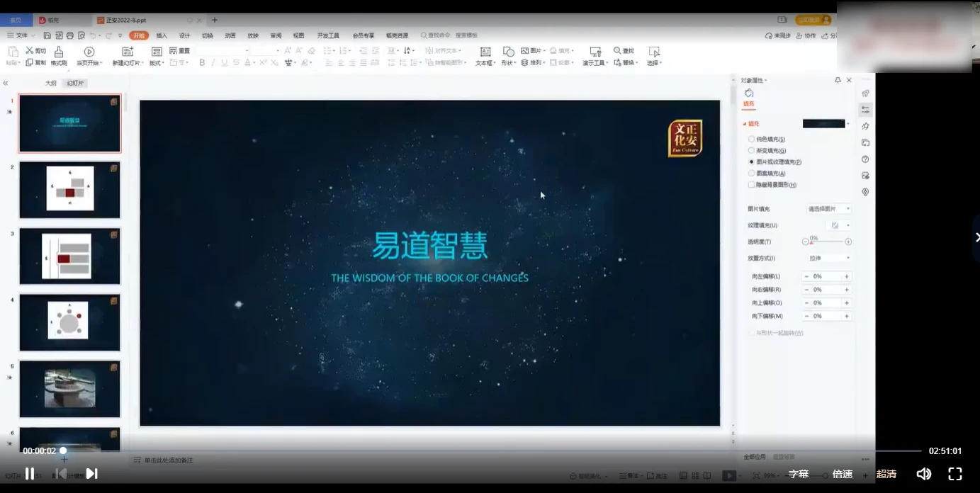Open the presentation tools (演示工具)
980x493 pixels.
(595, 57)
